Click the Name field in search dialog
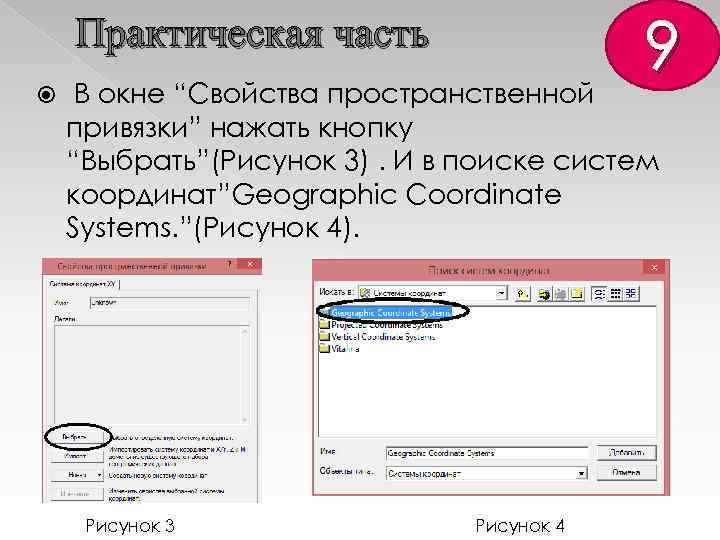The height and width of the screenshot is (540, 720). pyautogui.click(x=487, y=453)
